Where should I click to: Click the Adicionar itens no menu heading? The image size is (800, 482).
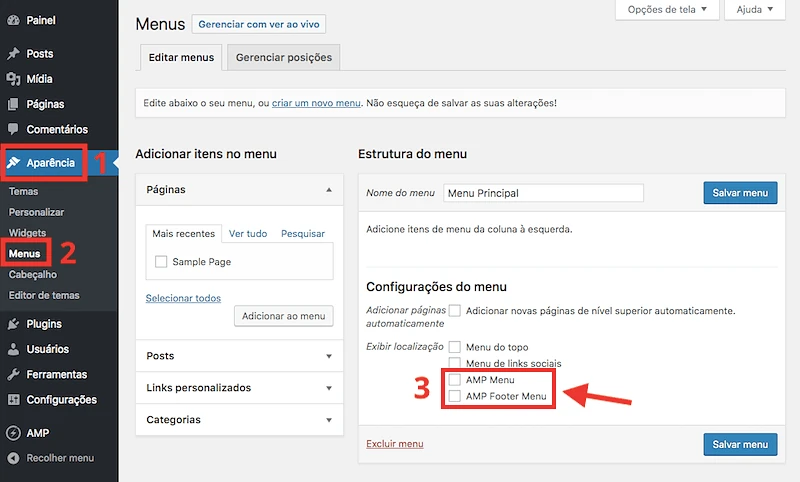206,154
